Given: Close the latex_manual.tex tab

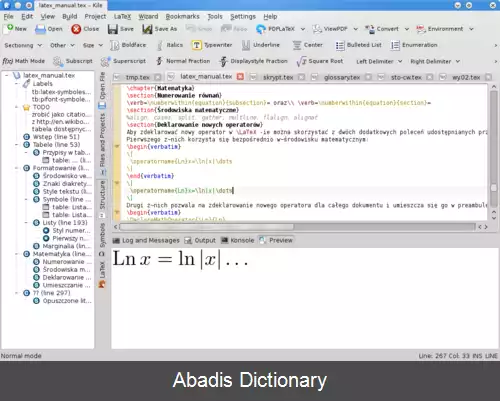Looking at the screenshot, I should pos(240,77).
